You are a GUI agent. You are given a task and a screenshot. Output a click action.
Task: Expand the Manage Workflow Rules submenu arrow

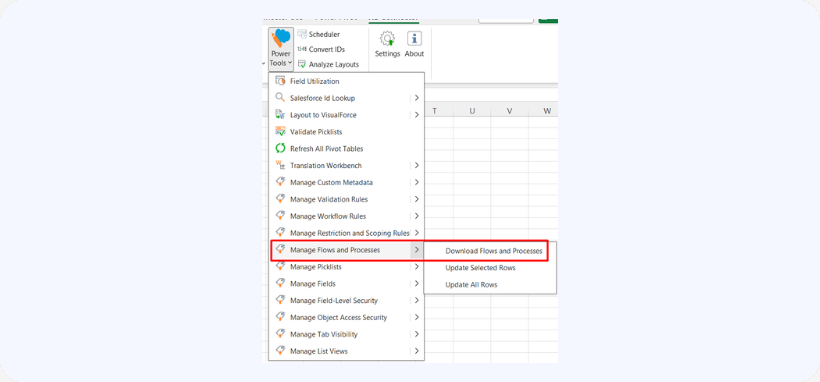416,216
